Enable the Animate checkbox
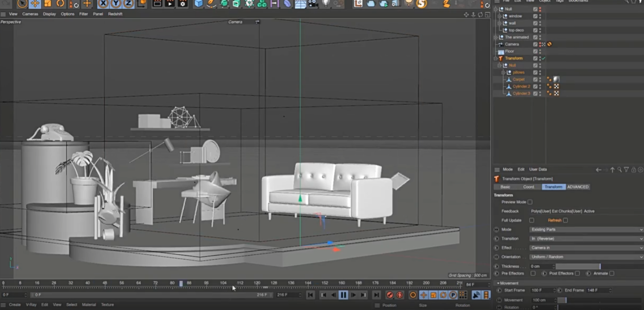Image resolution: width=644 pixels, height=310 pixels. point(612,273)
